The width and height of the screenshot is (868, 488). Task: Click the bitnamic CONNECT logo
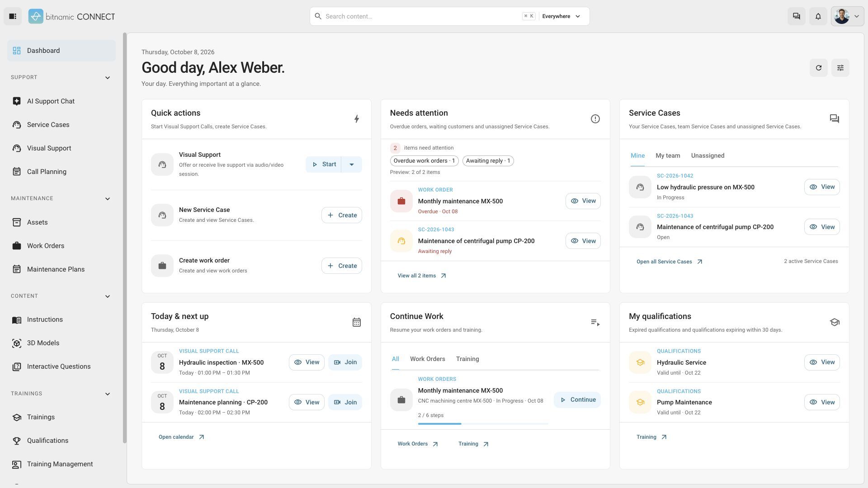pyautogui.click(x=71, y=16)
